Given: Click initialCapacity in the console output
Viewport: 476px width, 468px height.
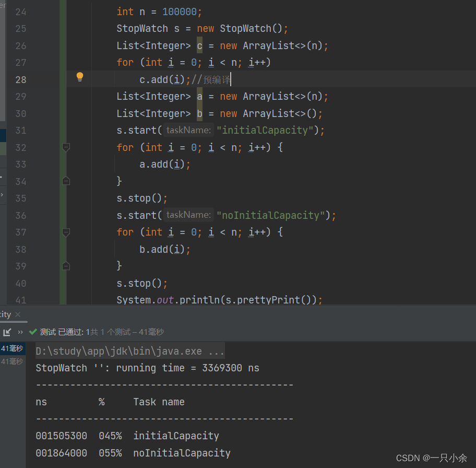Looking at the screenshot, I should pyautogui.click(x=176, y=436).
